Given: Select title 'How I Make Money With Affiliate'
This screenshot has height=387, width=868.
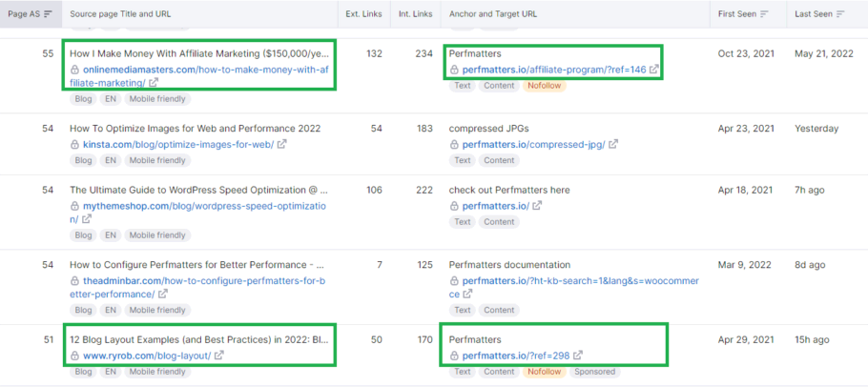Looking at the screenshot, I should (199, 53).
